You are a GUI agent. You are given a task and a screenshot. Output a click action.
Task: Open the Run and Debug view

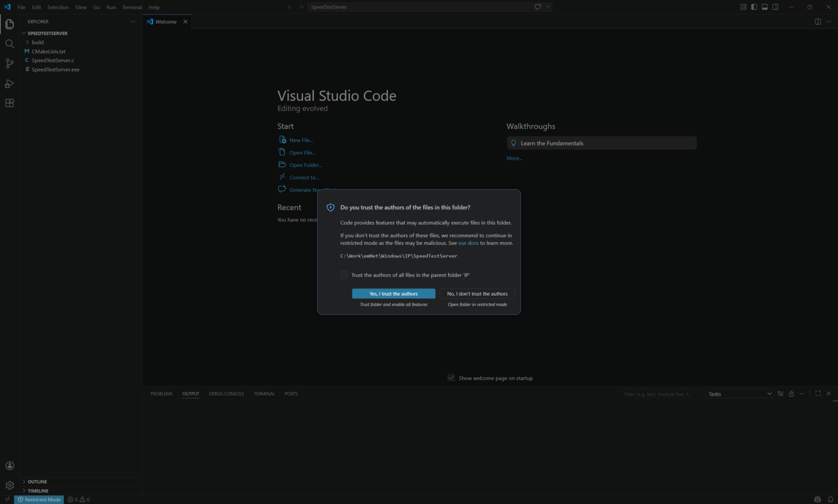tap(9, 83)
